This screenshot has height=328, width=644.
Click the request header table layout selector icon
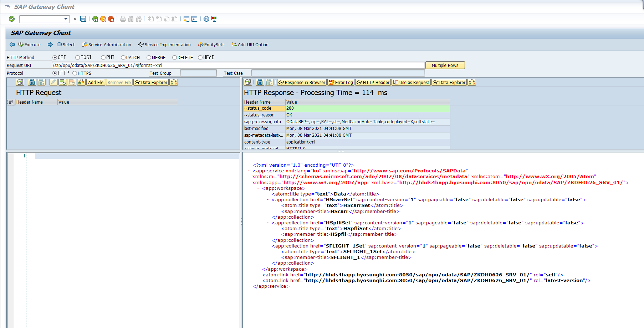[x=11, y=102]
